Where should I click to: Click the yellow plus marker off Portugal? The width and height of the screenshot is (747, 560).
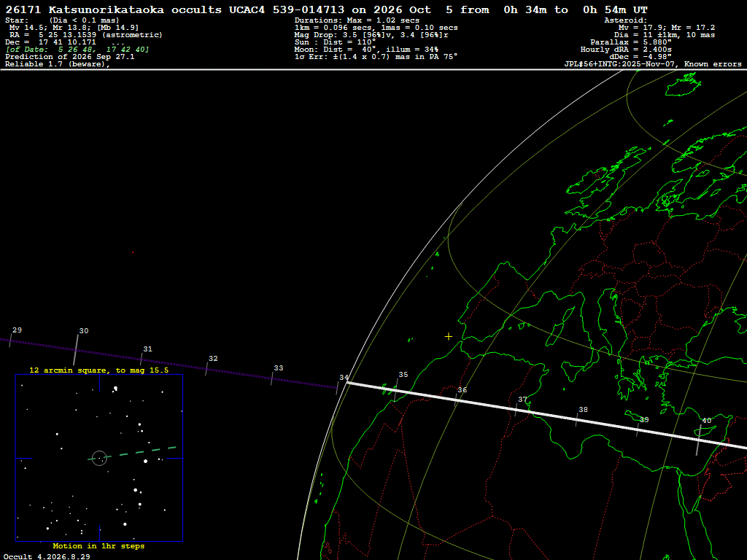(449, 337)
